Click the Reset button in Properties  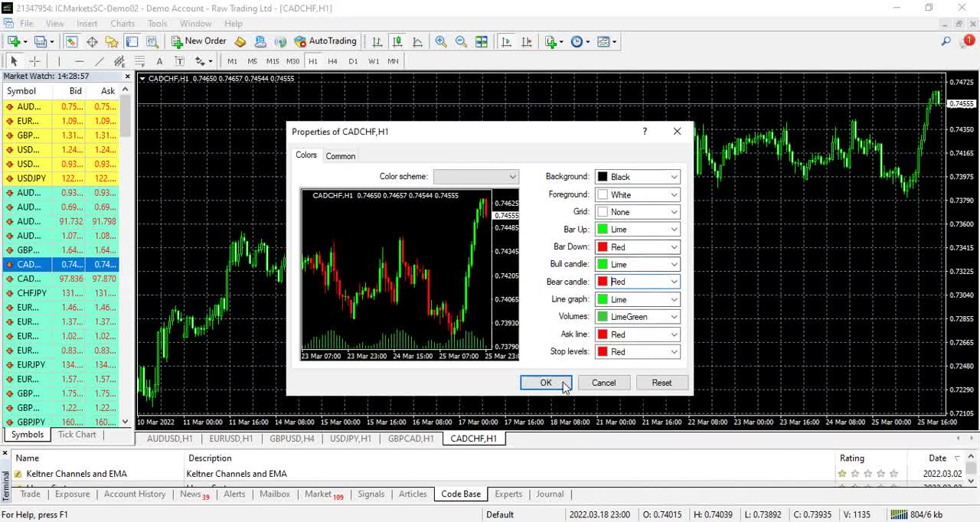point(661,383)
